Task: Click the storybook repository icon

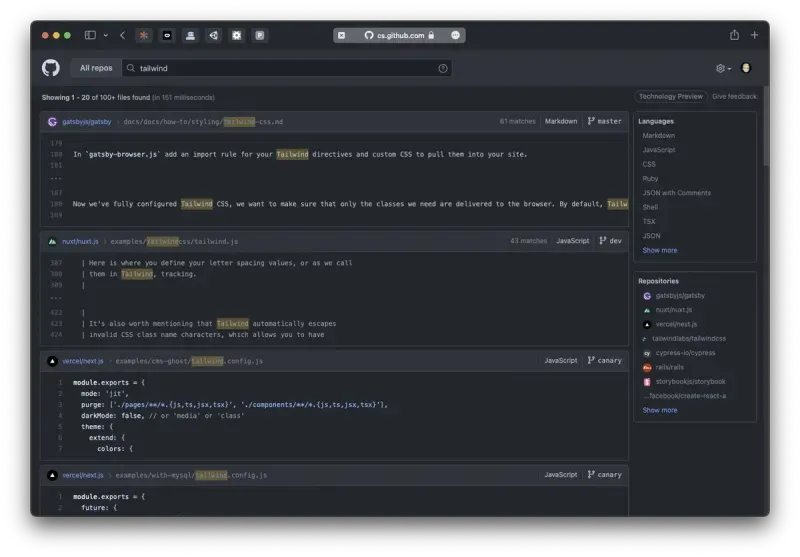Action: (x=647, y=382)
